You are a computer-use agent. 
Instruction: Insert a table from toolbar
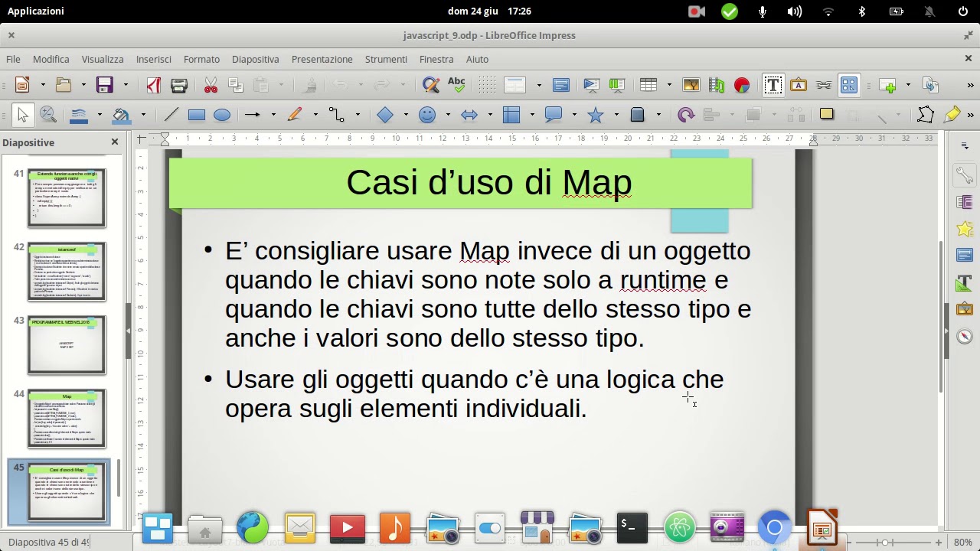pos(648,85)
